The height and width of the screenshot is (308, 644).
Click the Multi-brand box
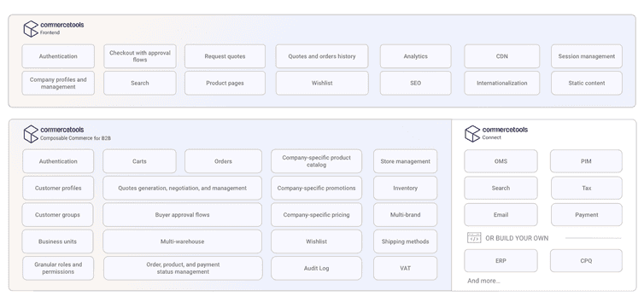(405, 215)
